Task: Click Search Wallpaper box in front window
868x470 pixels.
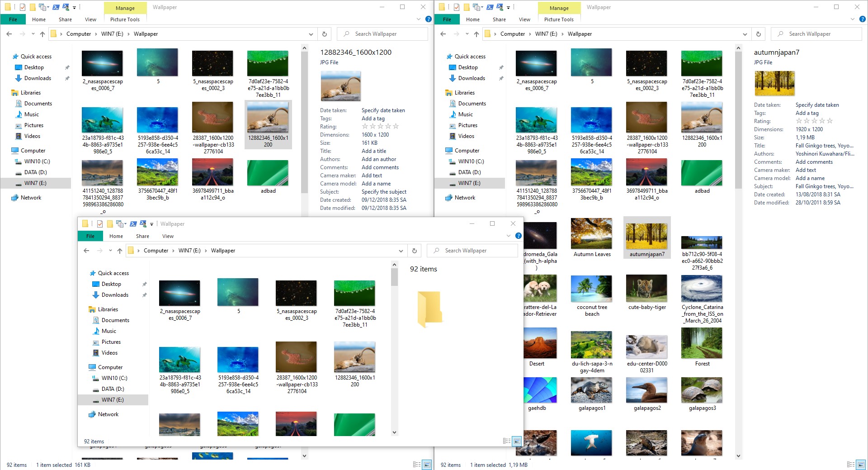Action: 472,251
